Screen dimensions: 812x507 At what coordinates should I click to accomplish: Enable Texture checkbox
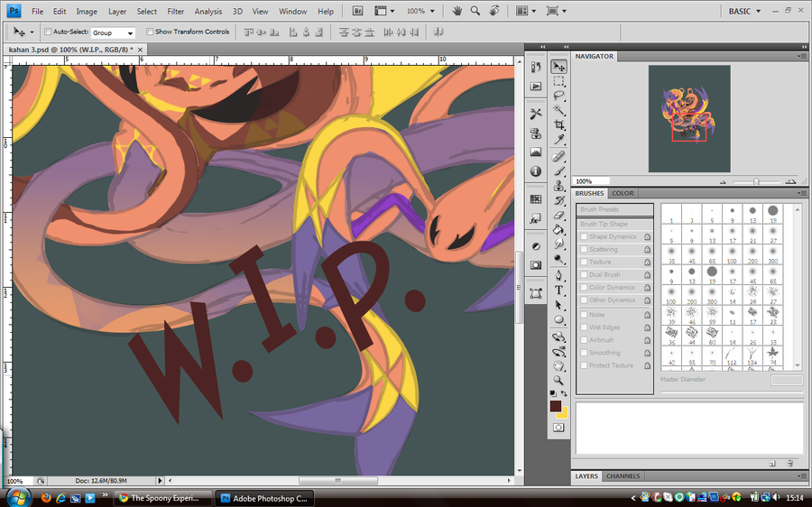coord(584,262)
